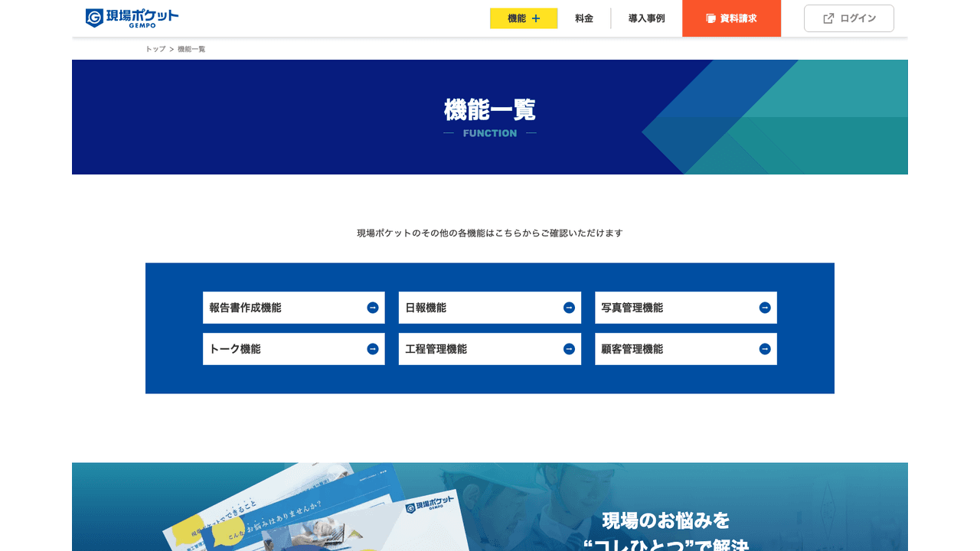Screen dimensions: 980x551
Task: Expand the 機能 menu
Action: (524, 18)
